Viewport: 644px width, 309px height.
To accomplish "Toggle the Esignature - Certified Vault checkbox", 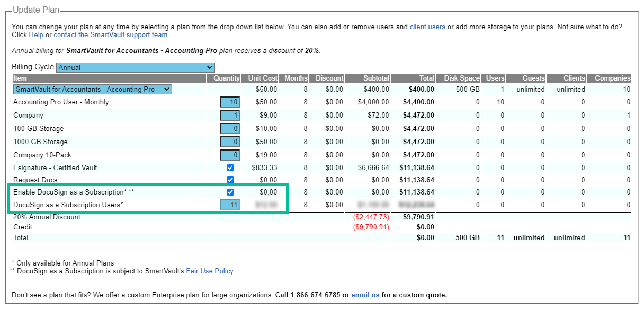I will (x=230, y=168).
